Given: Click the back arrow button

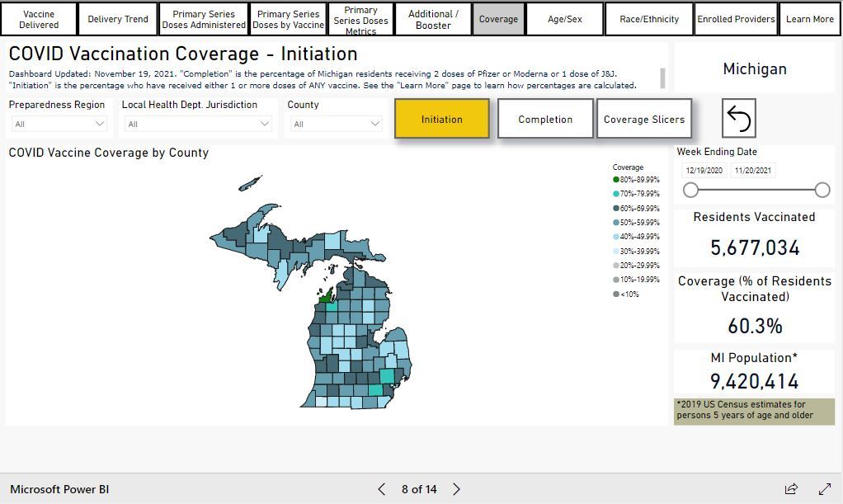Looking at the screenshot, I should [x=738, y=119].
